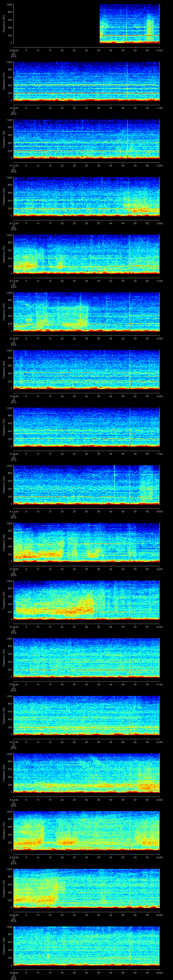Select the "6:19:00" start time label

point(14,627)
